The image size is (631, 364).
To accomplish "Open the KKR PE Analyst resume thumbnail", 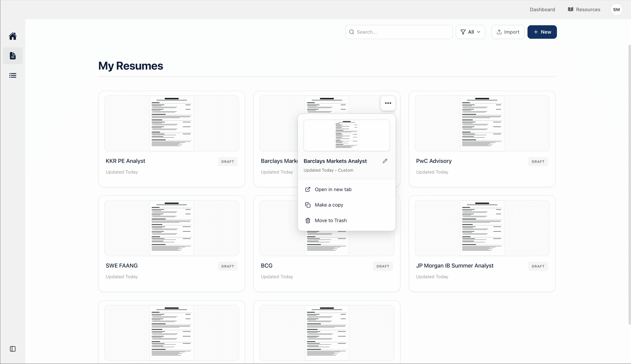I will [x=172, y=123].
